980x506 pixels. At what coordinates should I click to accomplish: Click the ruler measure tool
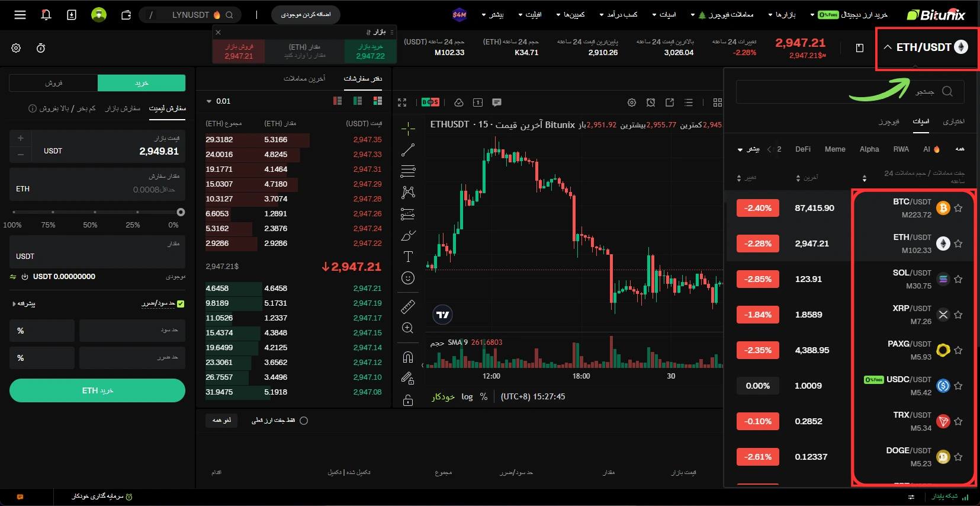(x=408, y=306)
